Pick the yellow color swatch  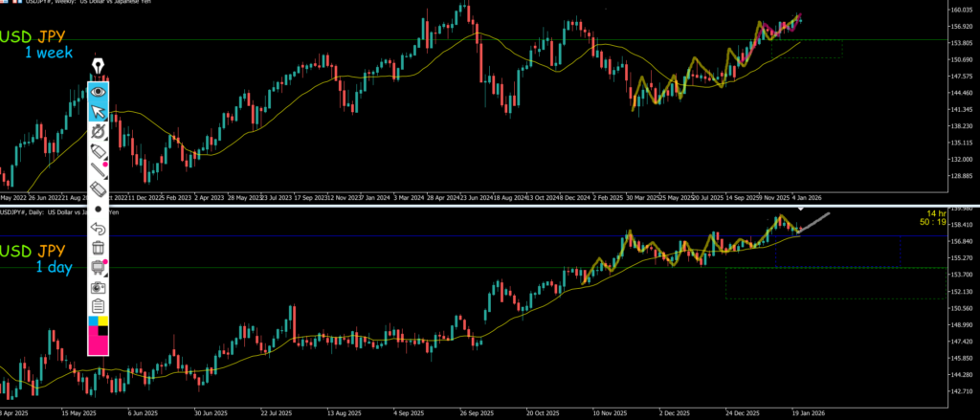click(x=103, y=321)
